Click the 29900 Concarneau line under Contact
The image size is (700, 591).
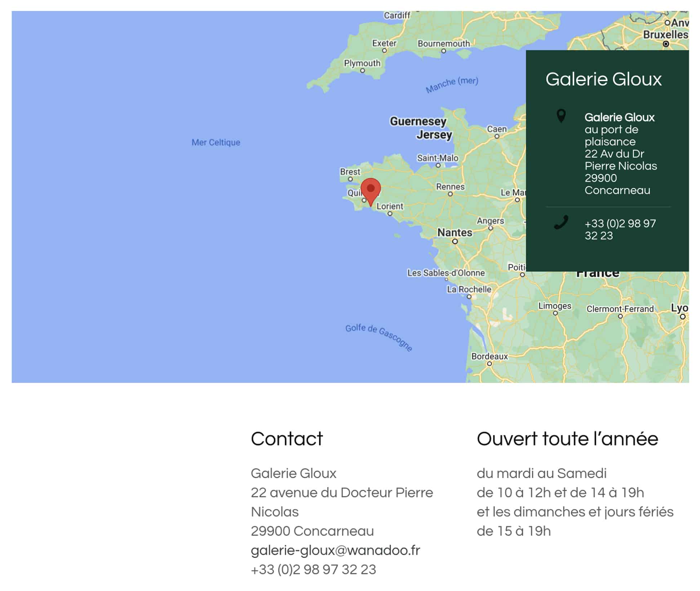point(313,531)
